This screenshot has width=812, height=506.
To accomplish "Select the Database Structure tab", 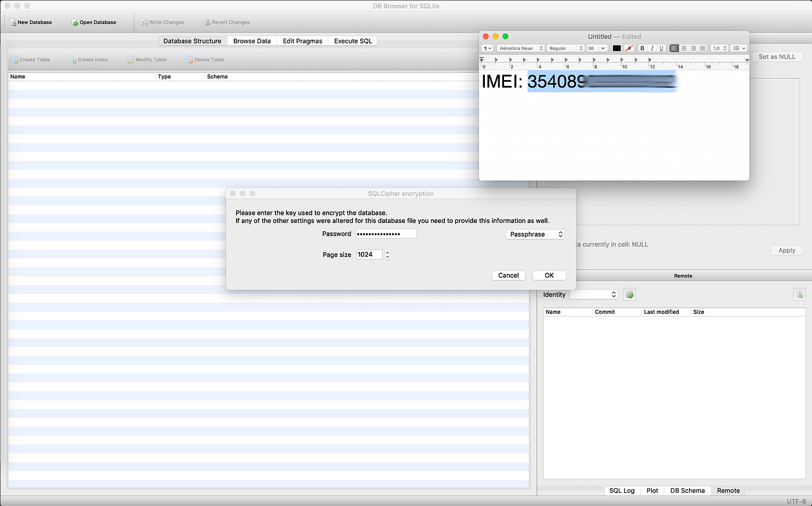I will [193, 41].
